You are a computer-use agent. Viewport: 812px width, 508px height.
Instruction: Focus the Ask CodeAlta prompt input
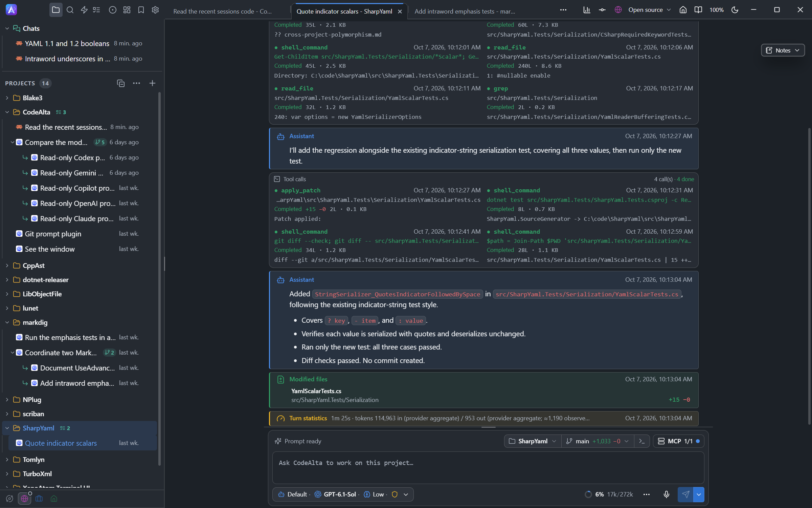(488, 467)
